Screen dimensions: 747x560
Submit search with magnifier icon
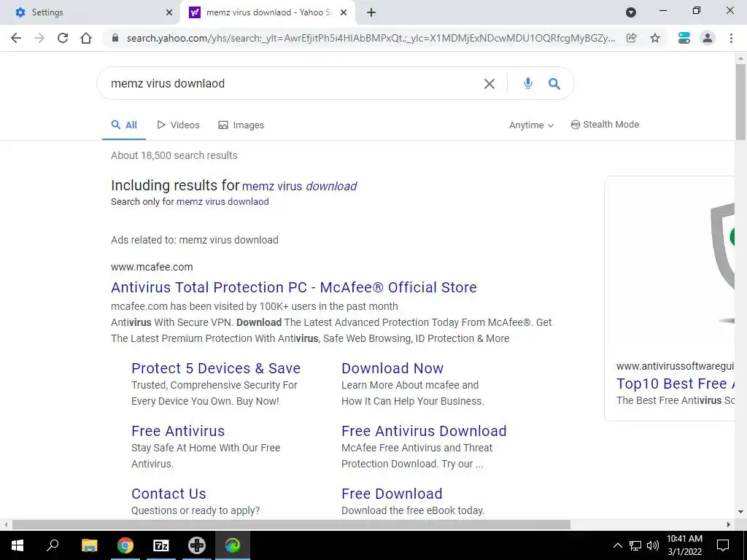[x=554, y=83]
